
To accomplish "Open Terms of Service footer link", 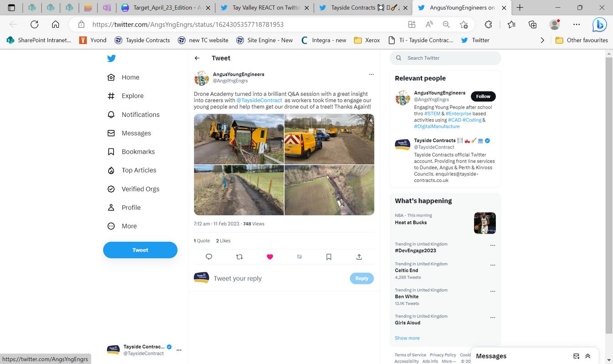I will click(x=410, y=355).
